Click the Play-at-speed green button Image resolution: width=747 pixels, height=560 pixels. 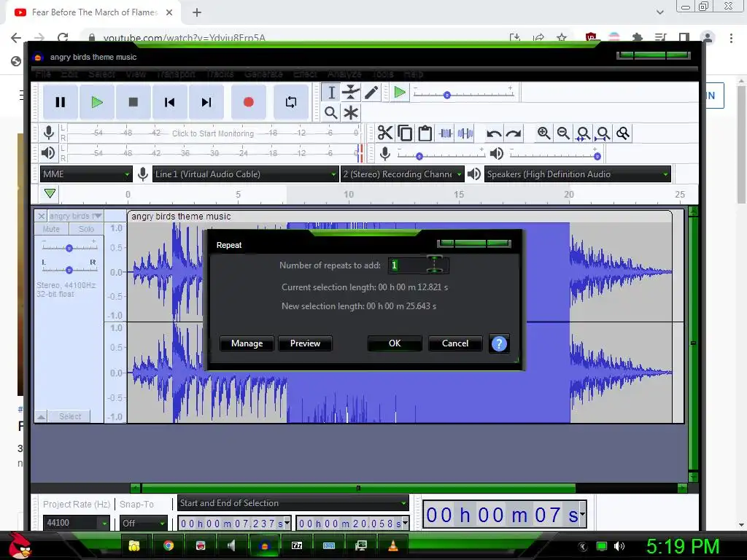pos(400,92)
